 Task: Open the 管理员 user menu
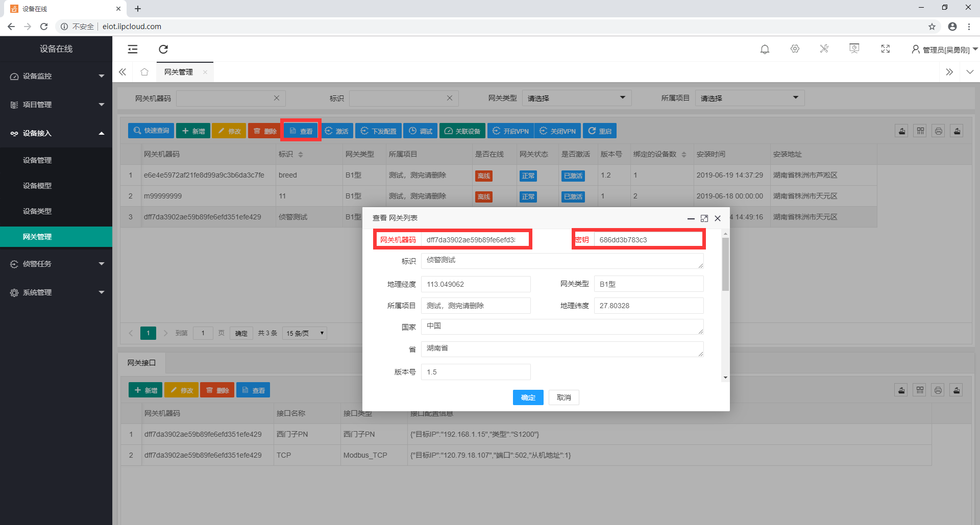tap(945, 49)
